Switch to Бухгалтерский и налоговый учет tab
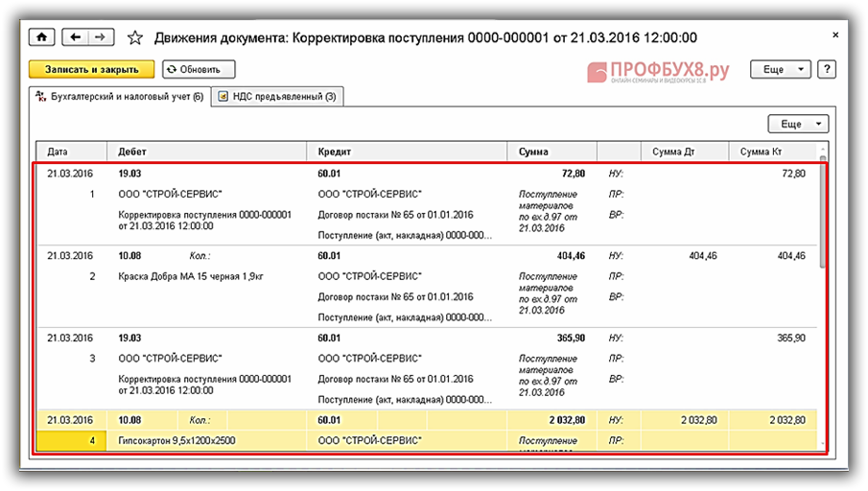Screen dimensions: 868x491 [120, 96]
